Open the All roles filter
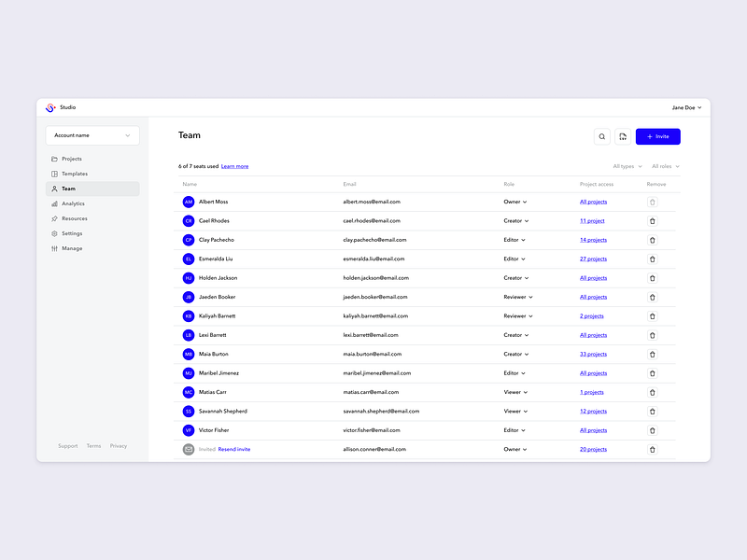Image resolution: width=747 pixels, height=560 pixels. 666,166
